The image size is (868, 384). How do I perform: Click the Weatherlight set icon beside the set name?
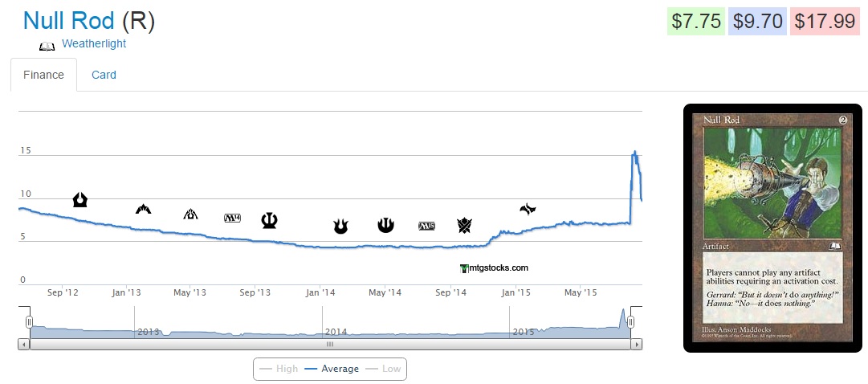[x=47, y=46]
